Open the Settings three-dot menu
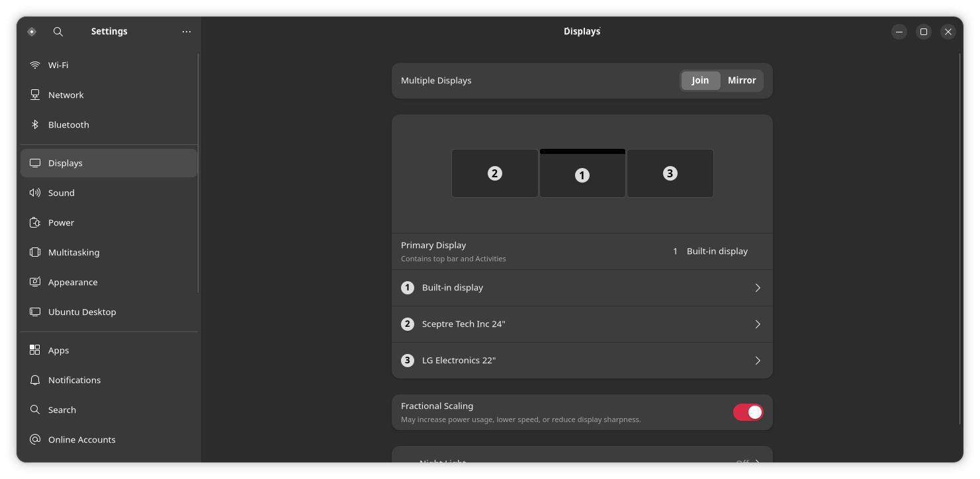The image size is (980, 479). (187, 32)
